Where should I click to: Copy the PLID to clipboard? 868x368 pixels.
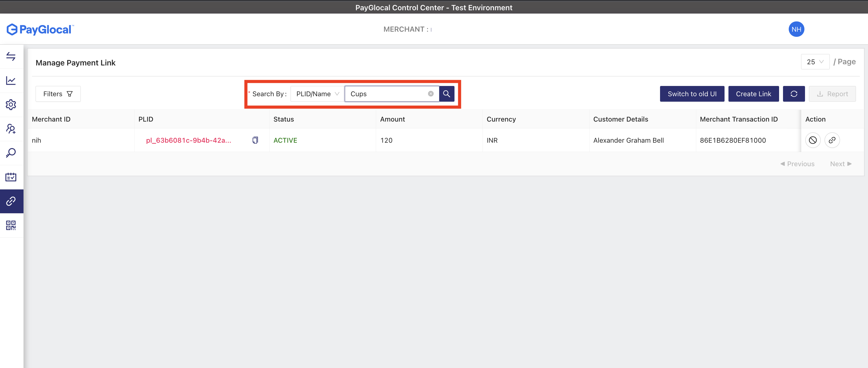[x=255, y=140]
